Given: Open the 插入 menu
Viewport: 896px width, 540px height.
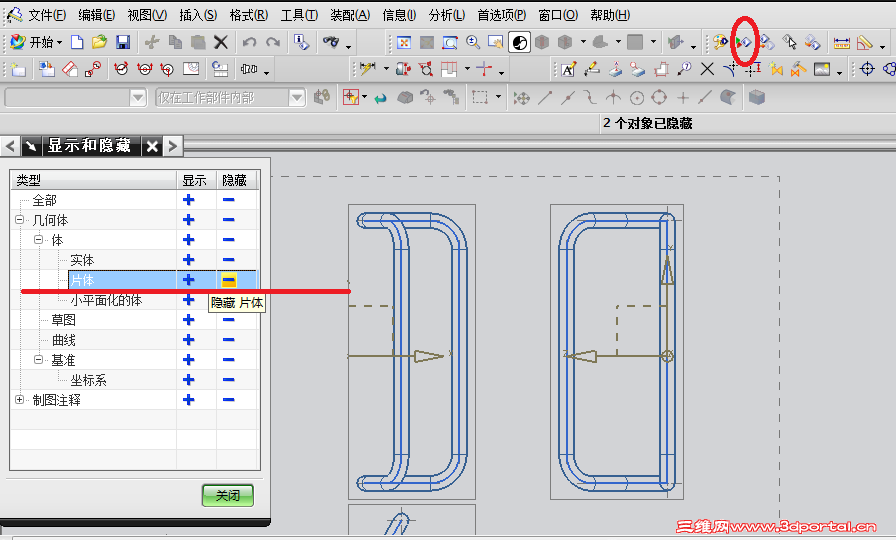Looking at the screenshot, I should (198, 15).
